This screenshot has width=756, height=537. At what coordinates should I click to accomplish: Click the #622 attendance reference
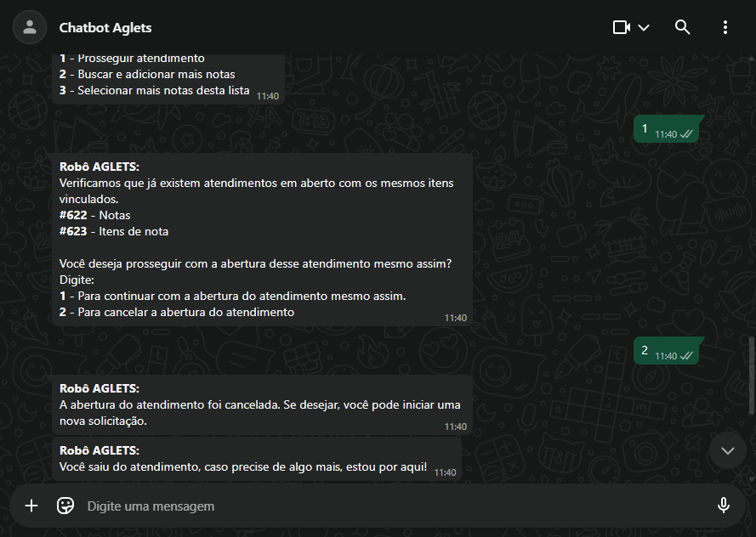[x=73, y=215]
